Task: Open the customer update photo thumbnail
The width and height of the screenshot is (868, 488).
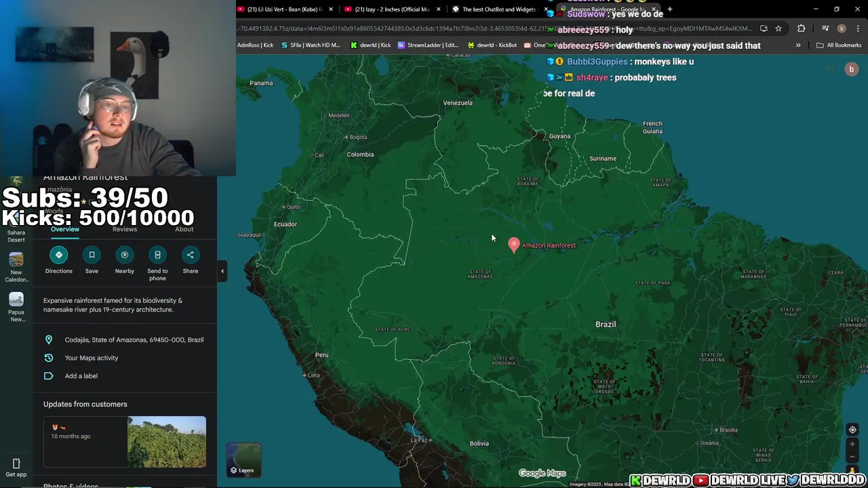Action: click(167, 442)
